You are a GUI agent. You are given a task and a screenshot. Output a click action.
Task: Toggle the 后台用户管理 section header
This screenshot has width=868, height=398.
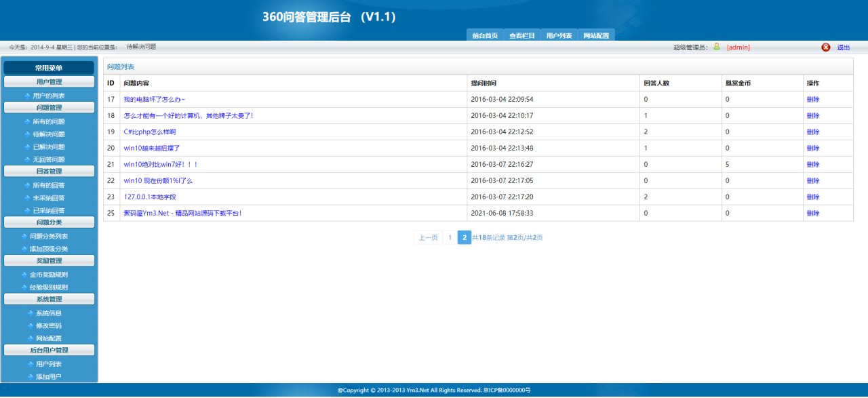[x=49, y=351]
